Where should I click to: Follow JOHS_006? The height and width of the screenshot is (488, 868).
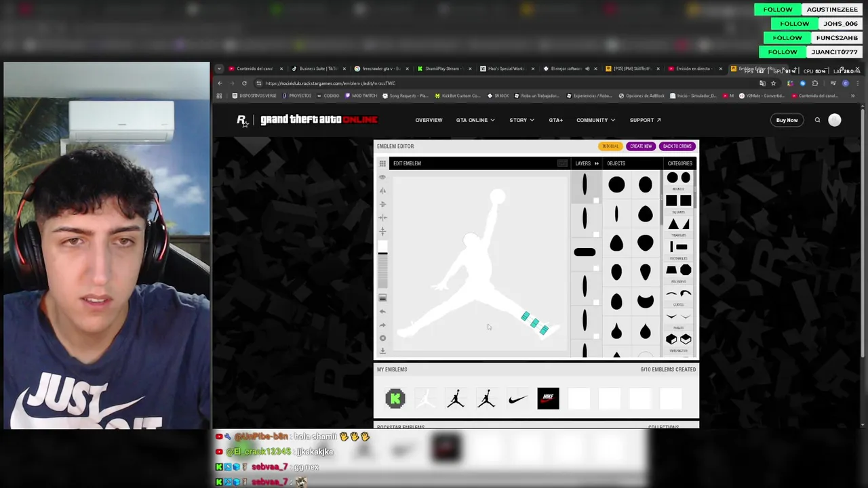[795, 24]
